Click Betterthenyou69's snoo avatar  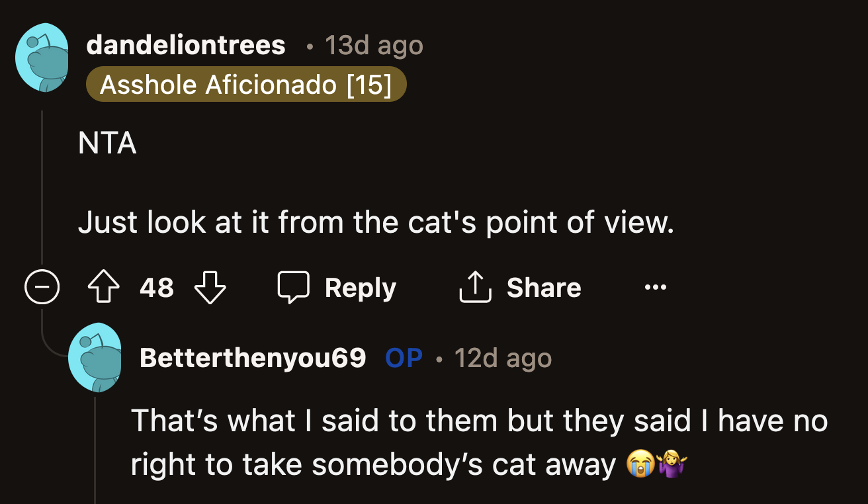[x=95, y=357]
